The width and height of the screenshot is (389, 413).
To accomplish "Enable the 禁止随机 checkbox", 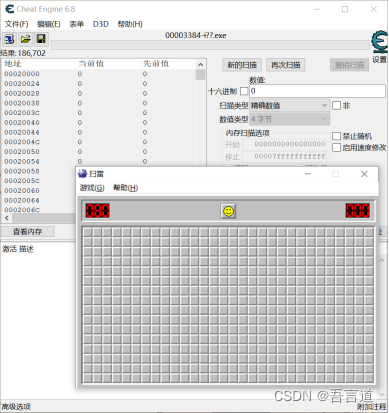I will pos(336,136).
